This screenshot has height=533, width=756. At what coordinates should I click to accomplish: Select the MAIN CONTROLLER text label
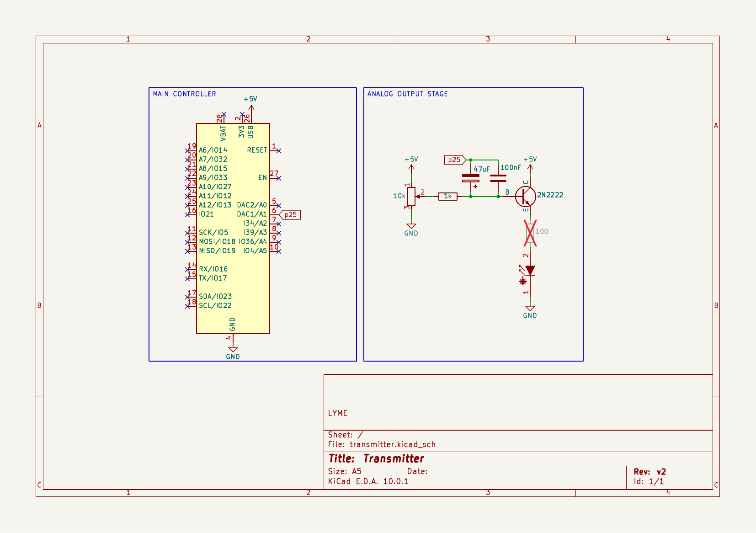pyautogui.click(x=184, y=94)
